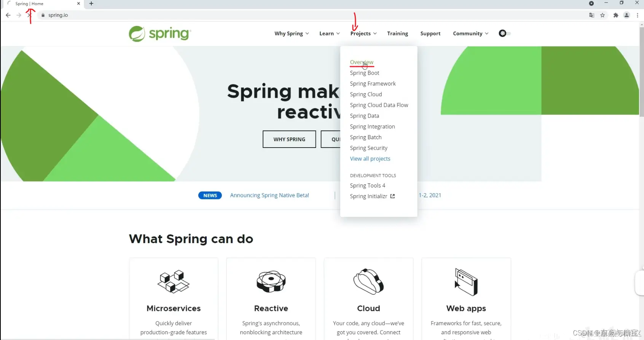
Task: Toggle dark mode theme switch
Action: (505, 33)
